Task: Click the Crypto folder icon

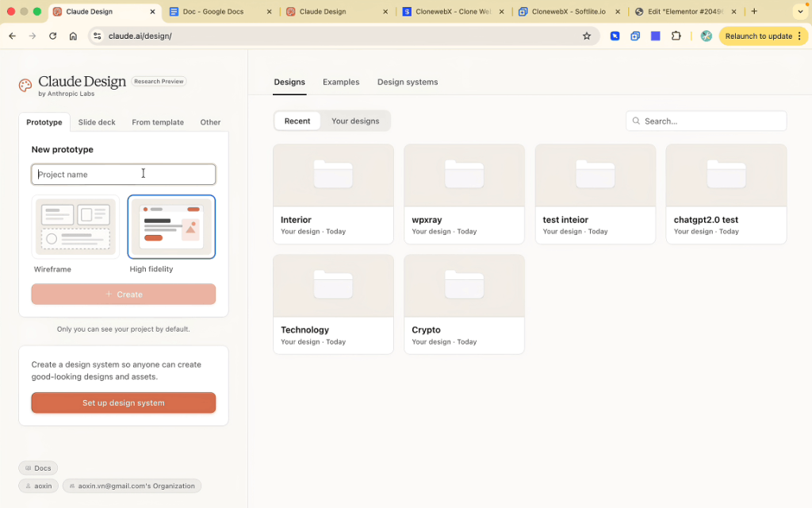Action: tap(464, 285)
